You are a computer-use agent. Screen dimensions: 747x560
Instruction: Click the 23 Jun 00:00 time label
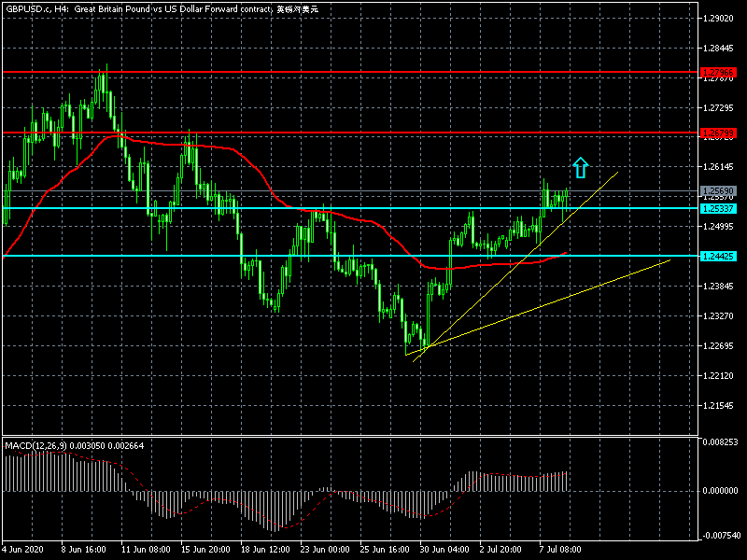[325, 550]
